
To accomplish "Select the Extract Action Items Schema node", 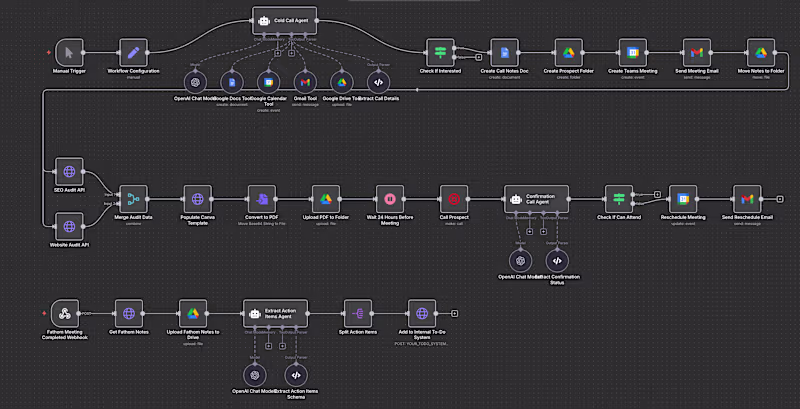I will point(295,375).
